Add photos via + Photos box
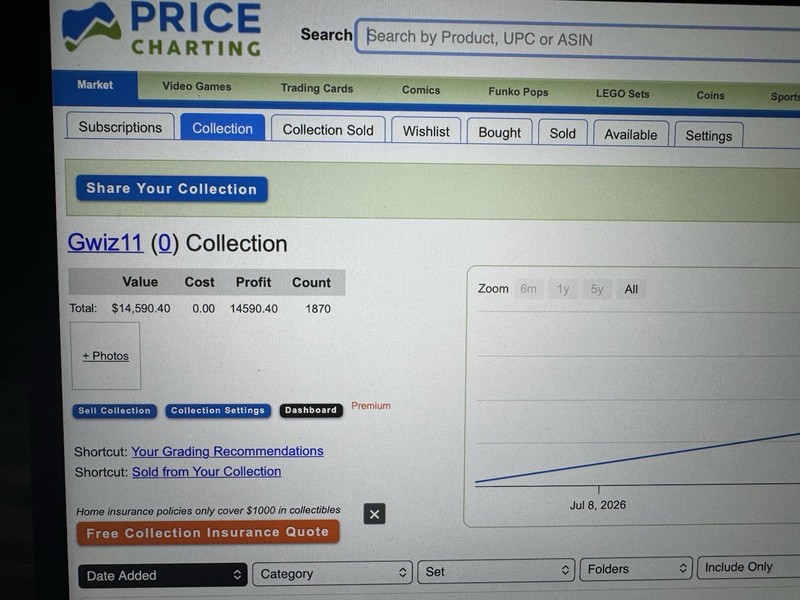 [106, 356]
